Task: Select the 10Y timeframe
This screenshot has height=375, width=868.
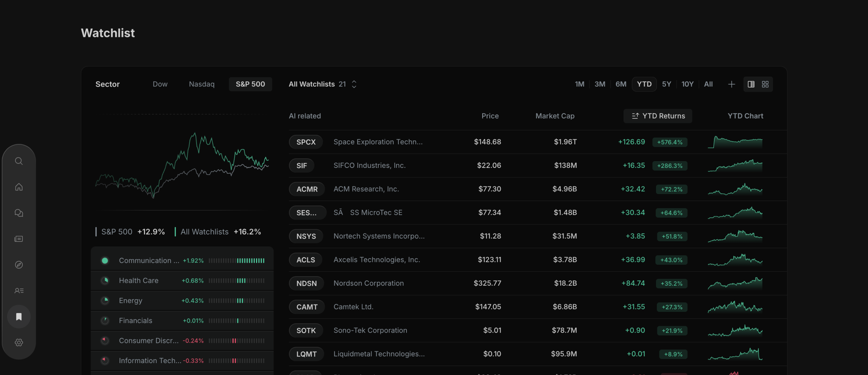Action: (688, 84)
